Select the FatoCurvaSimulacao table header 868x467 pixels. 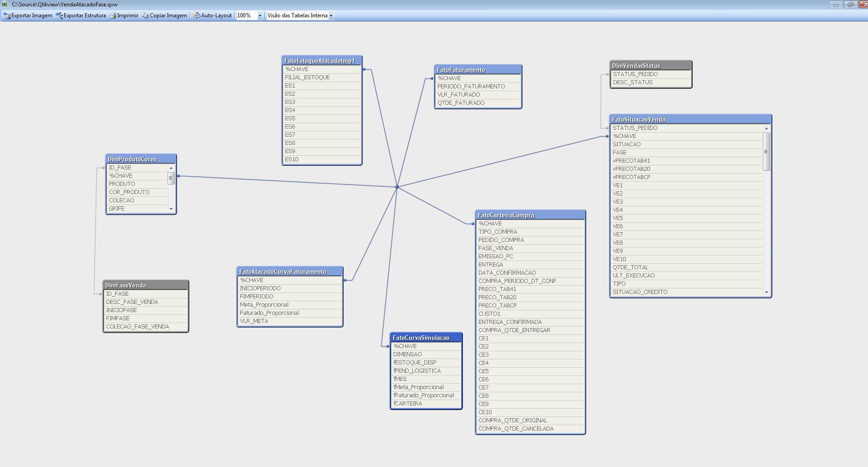click(x=426, y=338)
